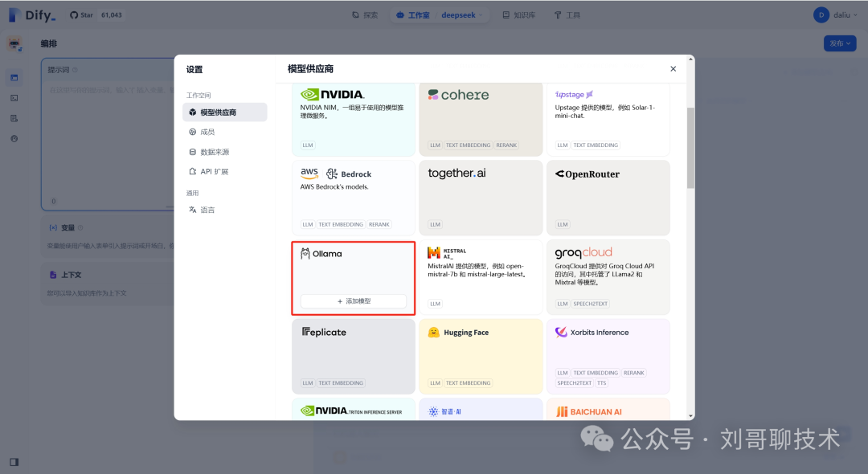Open the 工具 tab
Viewport: 868px width, 474px height.
point(567,15)
